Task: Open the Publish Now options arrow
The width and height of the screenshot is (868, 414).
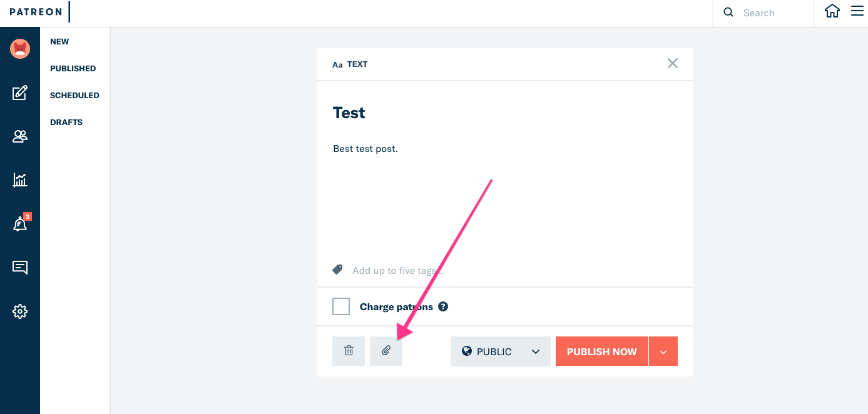Action: click(663, 351)
